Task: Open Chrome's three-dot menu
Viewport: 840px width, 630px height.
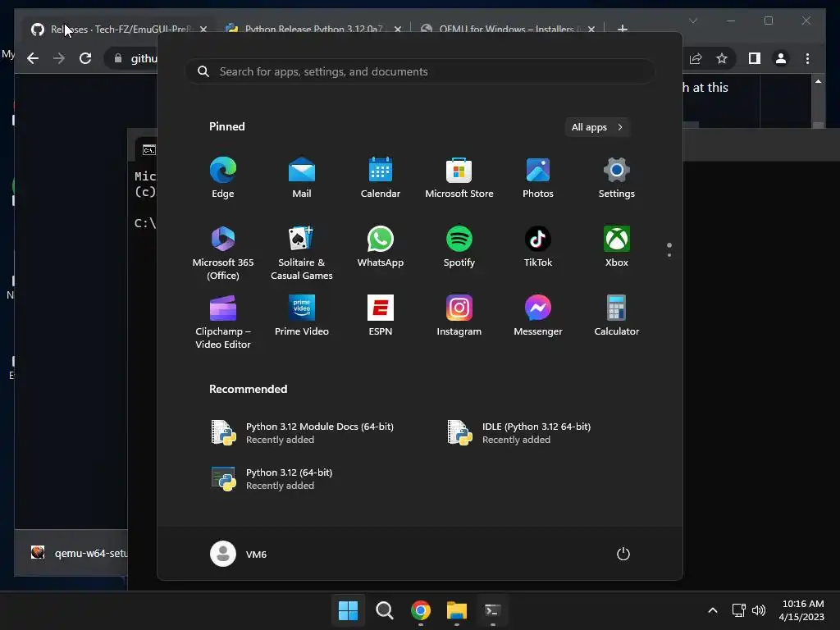Action: click(807, 58)
